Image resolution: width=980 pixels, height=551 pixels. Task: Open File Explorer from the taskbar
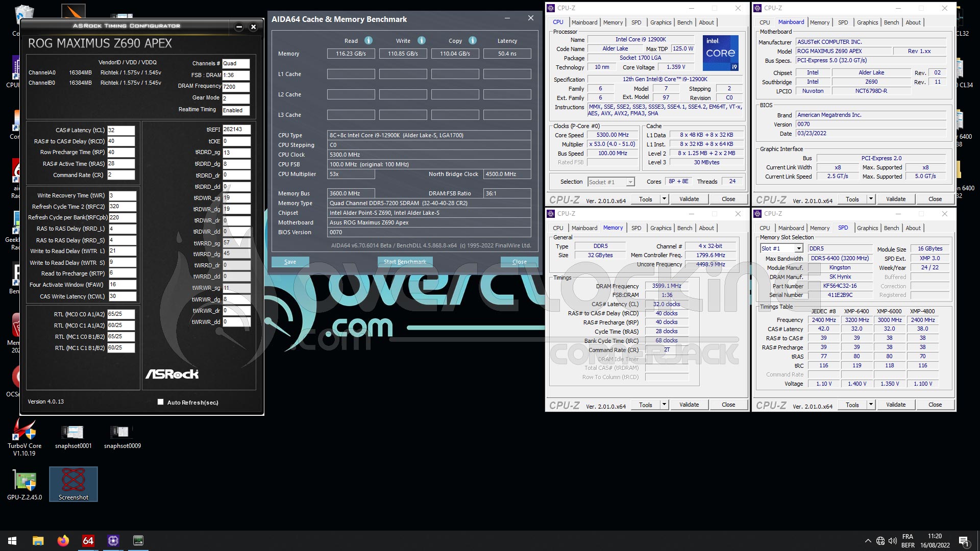tap(38, 541)
